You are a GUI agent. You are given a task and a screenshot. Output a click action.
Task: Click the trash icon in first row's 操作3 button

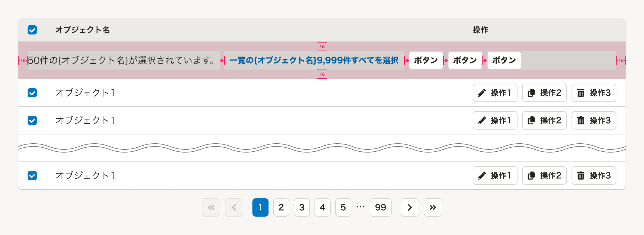coord(581,93)
